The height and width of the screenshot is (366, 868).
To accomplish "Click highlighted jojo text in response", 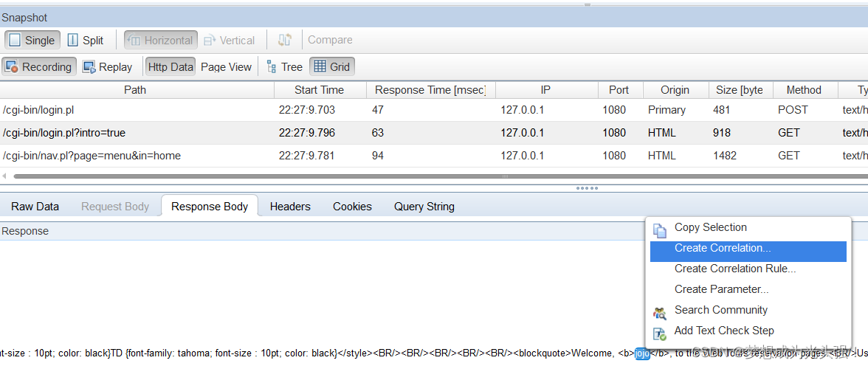I will tap(642, 353).
